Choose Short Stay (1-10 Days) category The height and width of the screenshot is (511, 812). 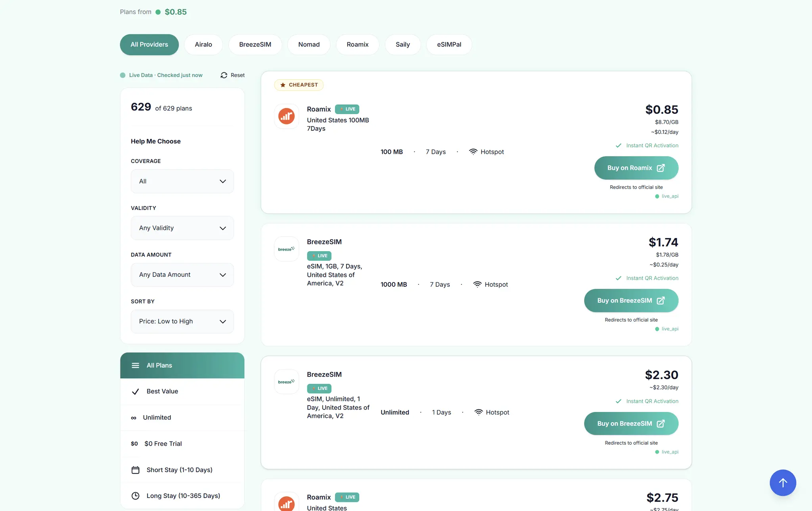(182, 470)
